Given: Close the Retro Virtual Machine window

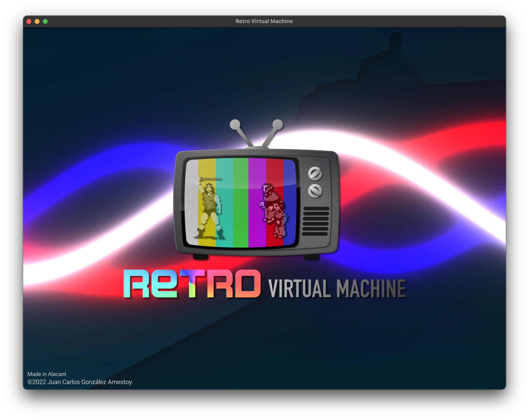Looking at the screenshot, I should coord(29,21).
